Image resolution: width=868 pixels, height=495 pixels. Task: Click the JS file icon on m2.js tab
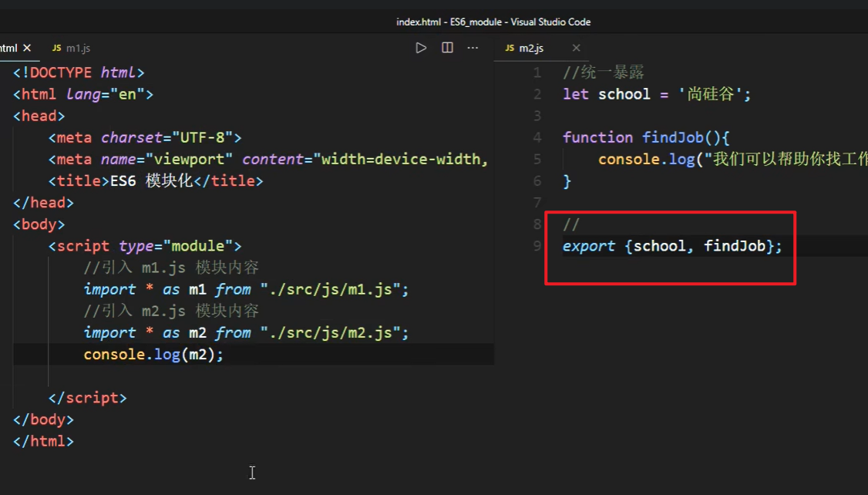click(x=510, y=48)
